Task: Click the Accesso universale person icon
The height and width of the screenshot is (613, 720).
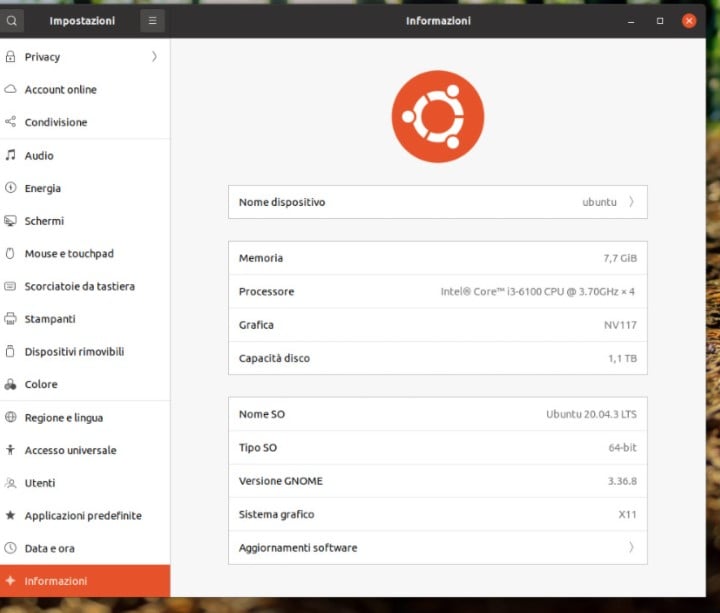Action: pos(10,450)
